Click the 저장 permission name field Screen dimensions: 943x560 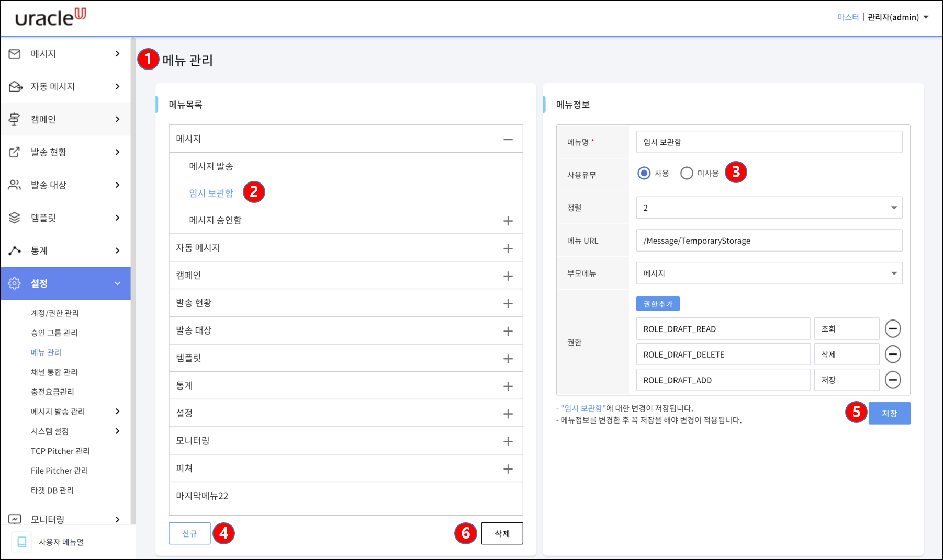click(847, 380)
